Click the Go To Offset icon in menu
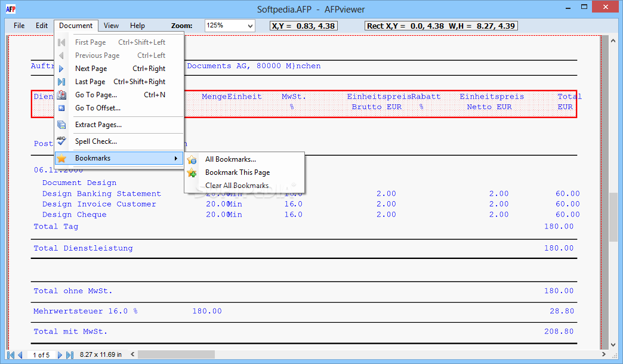This screenshot has height=364, width=623. pyautogui.click(x=61, y=107)
